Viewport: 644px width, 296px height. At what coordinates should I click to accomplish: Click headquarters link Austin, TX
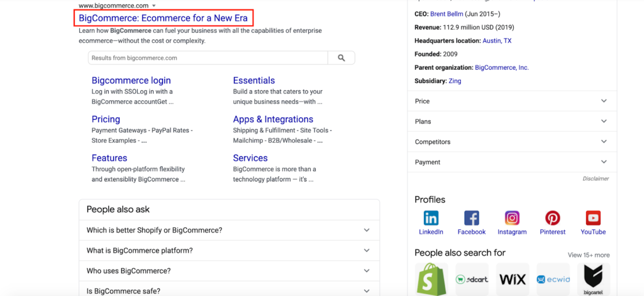(497, 41)
